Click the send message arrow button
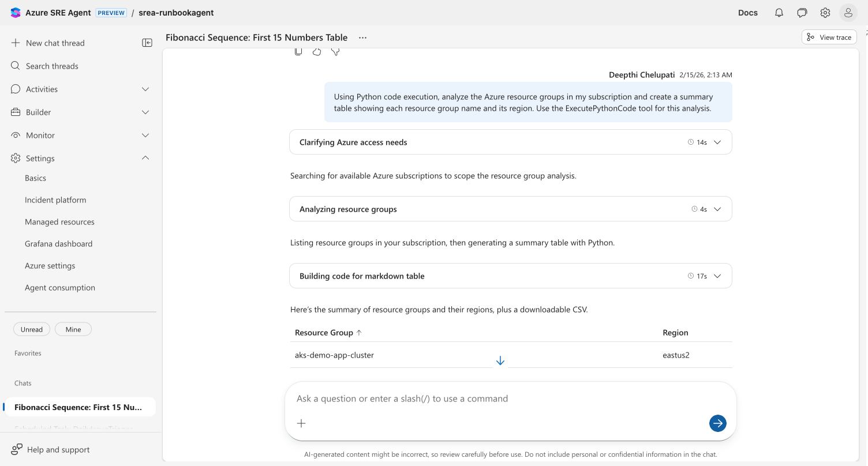The image size is (868, 466). (x=718, y=423)
